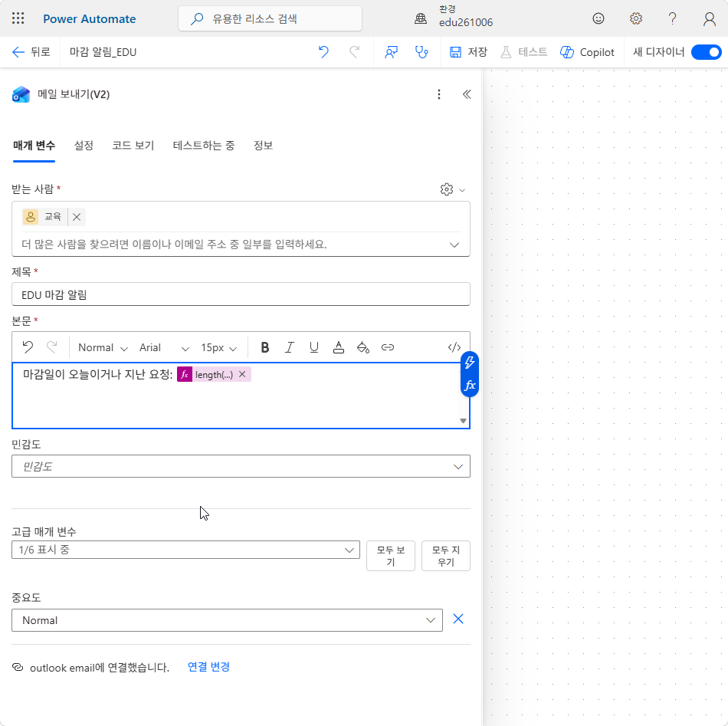The image size is (728, 726).
Task: Redo in the body editor toolbar
Action: pos(52,347)
